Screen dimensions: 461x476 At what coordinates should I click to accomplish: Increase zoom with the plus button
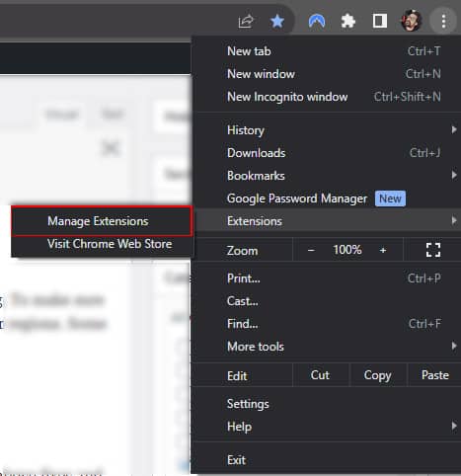tap(383, 250)
